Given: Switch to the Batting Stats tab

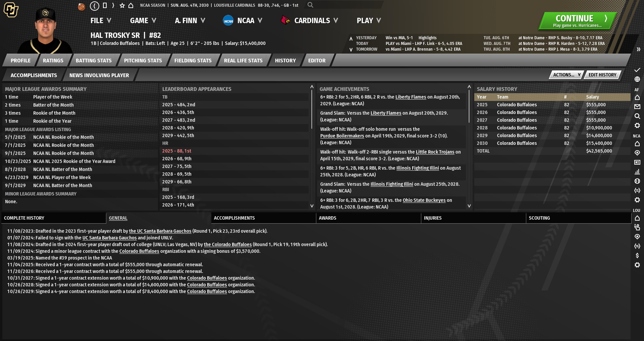Looking at the screenshot, I should point(94,61).
